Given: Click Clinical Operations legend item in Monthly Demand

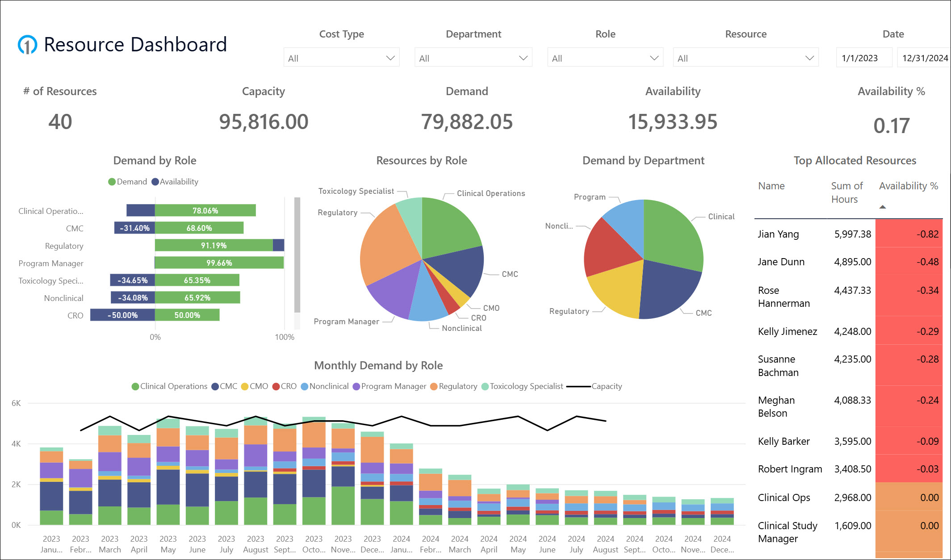Looking at the screenshot, I should (169, 386).
